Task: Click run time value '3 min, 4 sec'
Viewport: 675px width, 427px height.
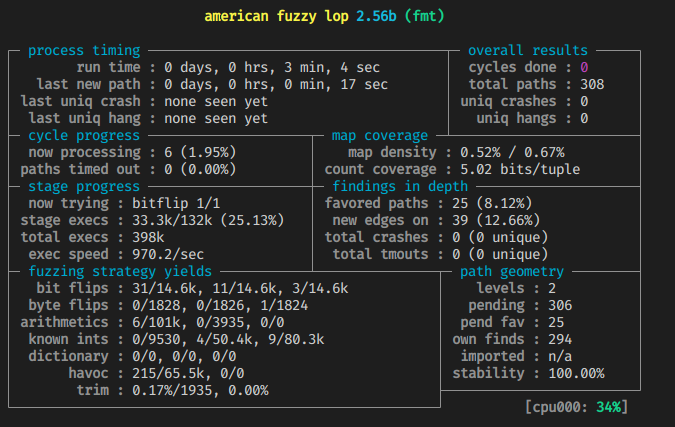Action: click(331, 68)
